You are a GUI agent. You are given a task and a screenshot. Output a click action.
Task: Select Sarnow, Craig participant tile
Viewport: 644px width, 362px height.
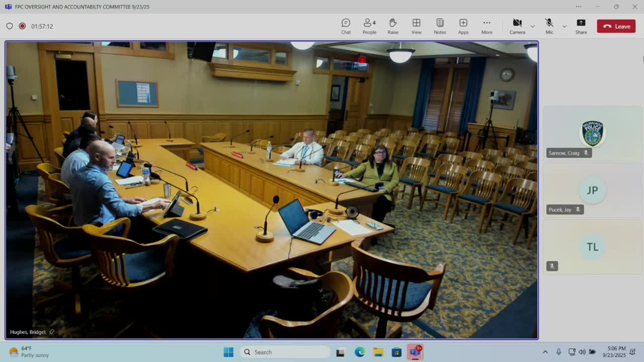tap(592, 134)
